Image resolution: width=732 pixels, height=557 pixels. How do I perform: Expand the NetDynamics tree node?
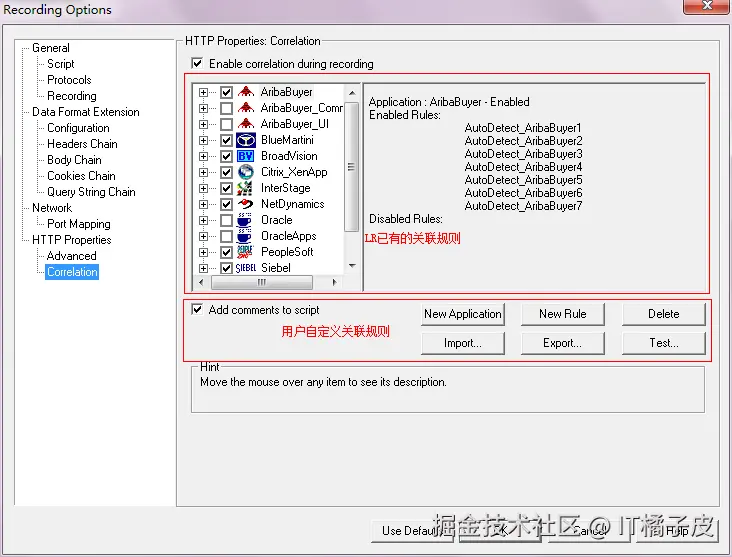point(203,204)
